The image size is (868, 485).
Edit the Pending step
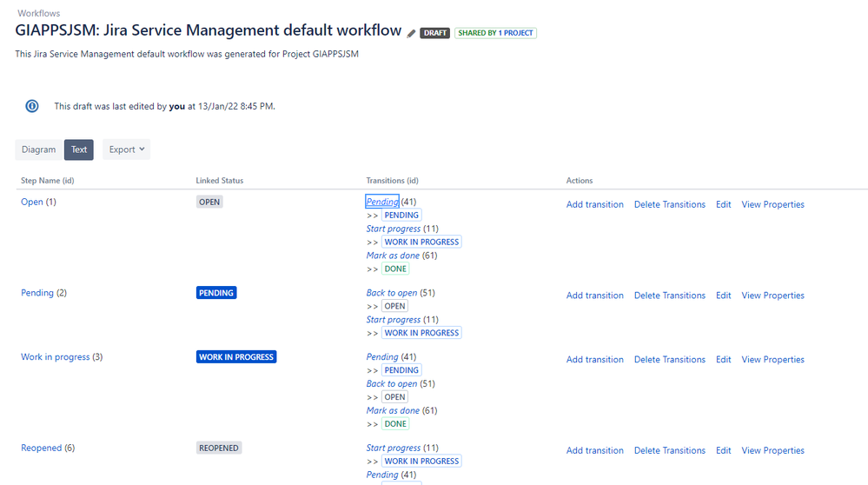point(724,296)
